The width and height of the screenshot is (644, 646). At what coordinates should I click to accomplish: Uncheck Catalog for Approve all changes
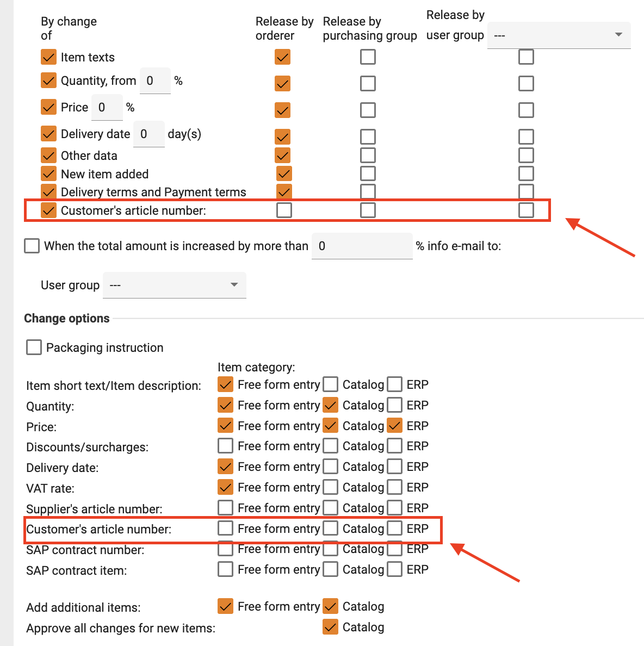[331, 627]
